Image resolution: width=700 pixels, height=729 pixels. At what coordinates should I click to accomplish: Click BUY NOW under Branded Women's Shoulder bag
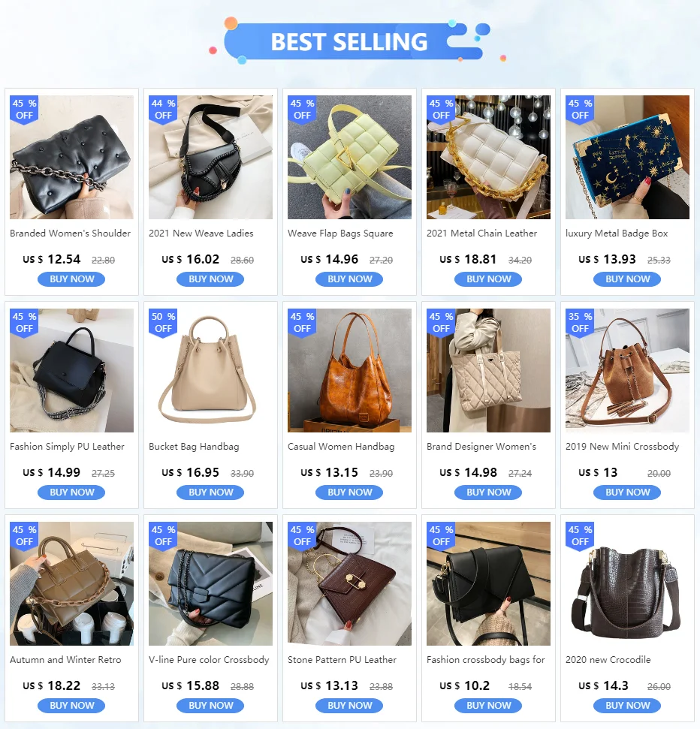(x=71, y=279)
